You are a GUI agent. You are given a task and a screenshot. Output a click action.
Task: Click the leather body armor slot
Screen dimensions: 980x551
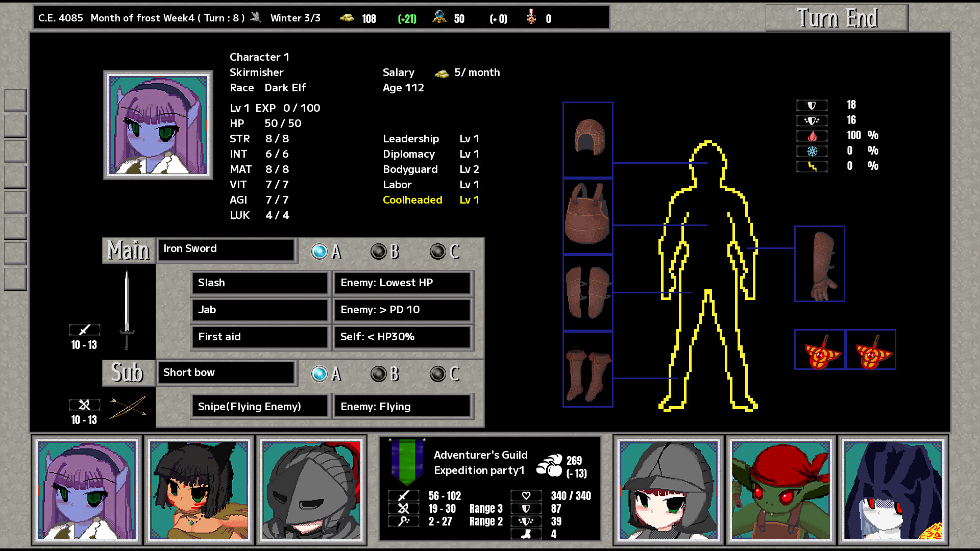pos(587,216)
